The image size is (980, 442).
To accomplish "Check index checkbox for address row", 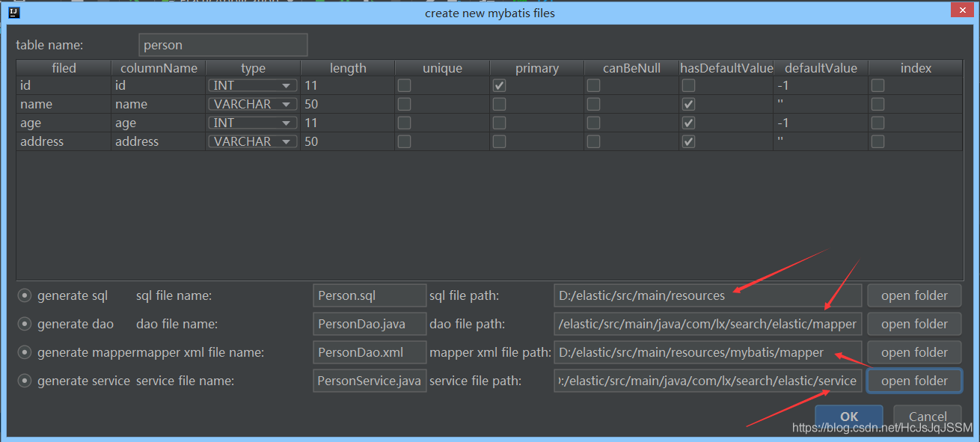I will [878, 142].
